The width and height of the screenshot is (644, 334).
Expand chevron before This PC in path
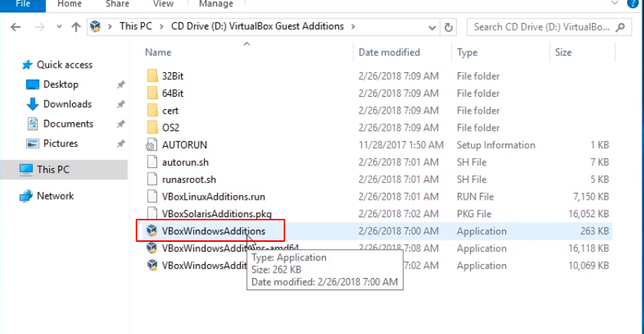pos(110,27)
